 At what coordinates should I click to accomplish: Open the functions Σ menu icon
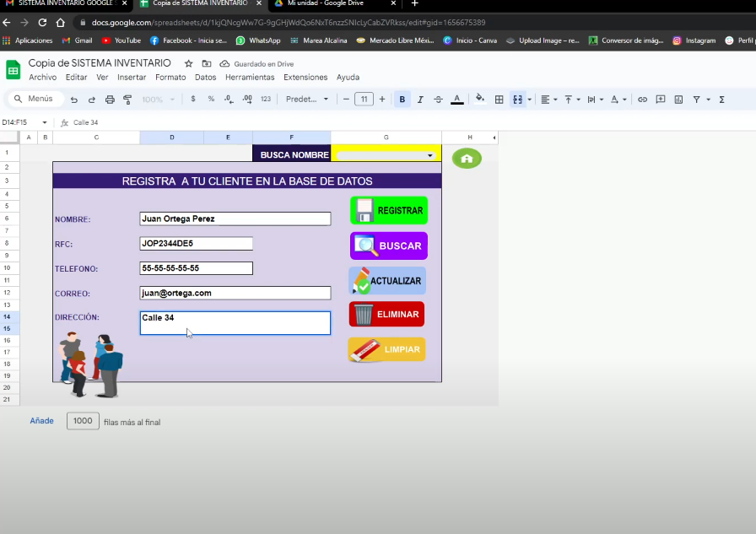722,100
